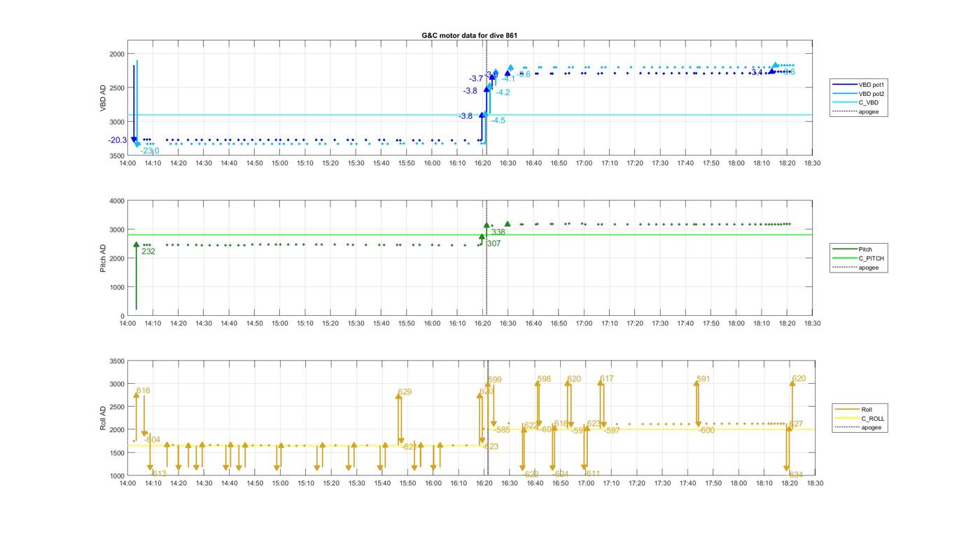Click the -23.0 annotation in the VBD plot
This screenshot has height=535, width=980.
coord(150,151)
